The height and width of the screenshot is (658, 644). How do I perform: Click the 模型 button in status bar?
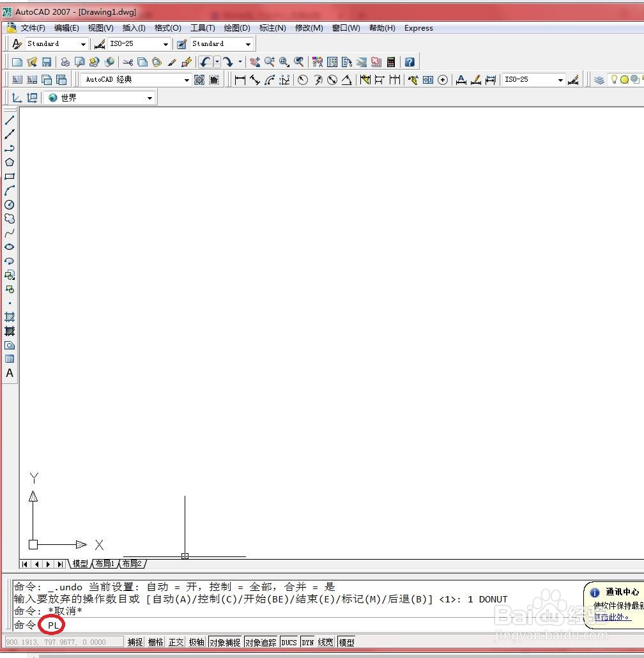coord(346,642)
